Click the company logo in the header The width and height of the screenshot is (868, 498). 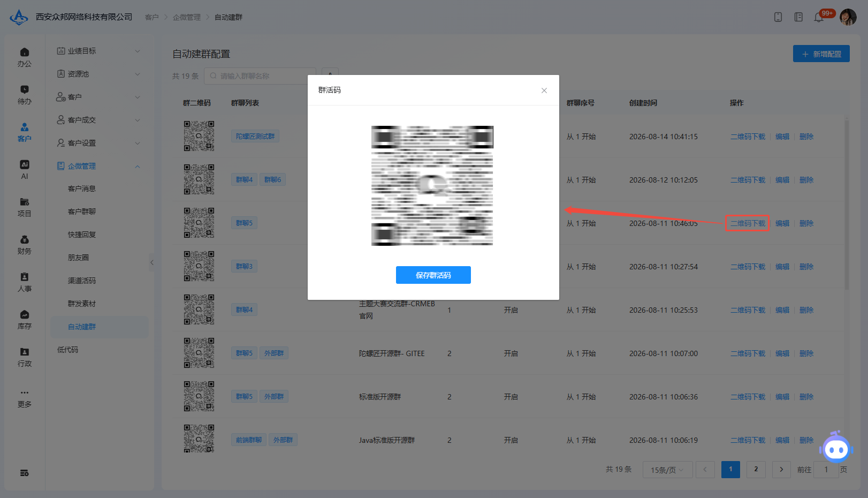pyautogui.click(x=19, y=17)
